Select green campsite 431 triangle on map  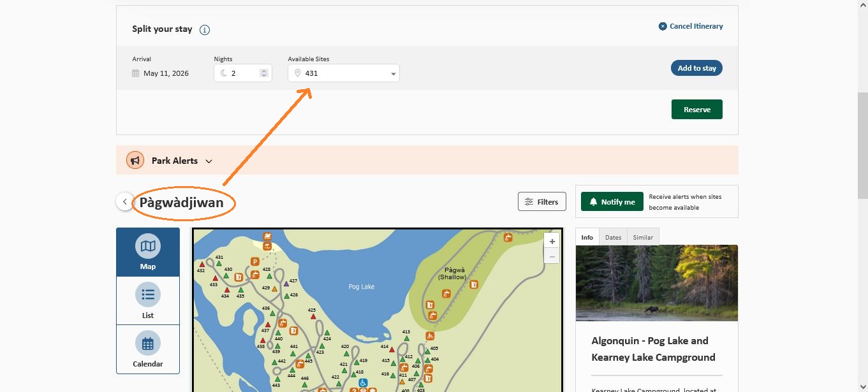pyautogui.click(x=218, y=263)
